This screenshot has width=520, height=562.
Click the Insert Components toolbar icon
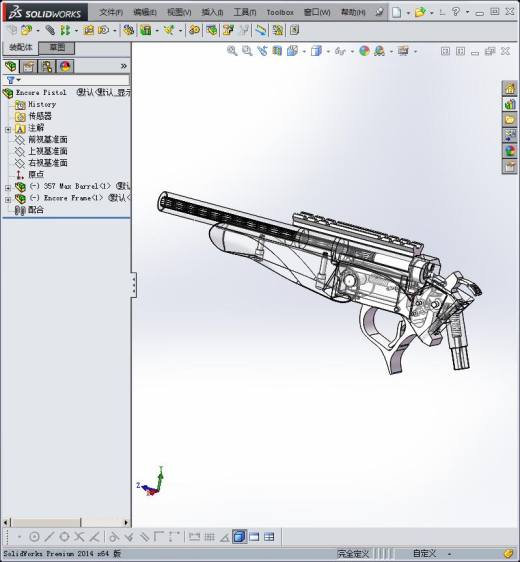[x=26, y=30]
